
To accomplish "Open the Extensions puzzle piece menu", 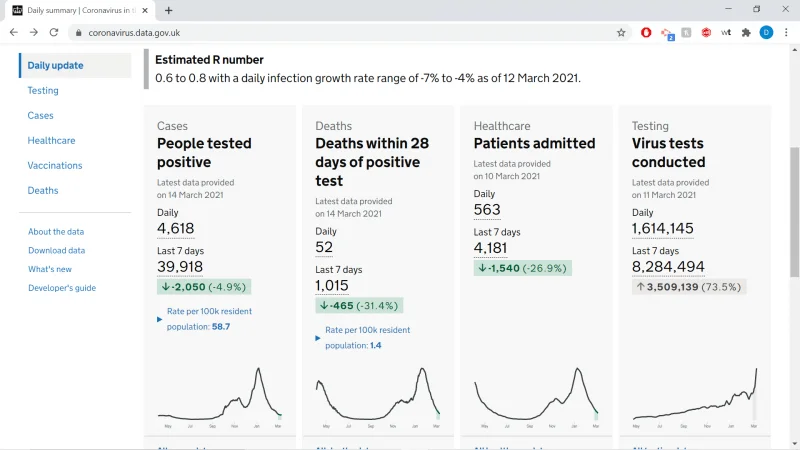I will (746, 33).
